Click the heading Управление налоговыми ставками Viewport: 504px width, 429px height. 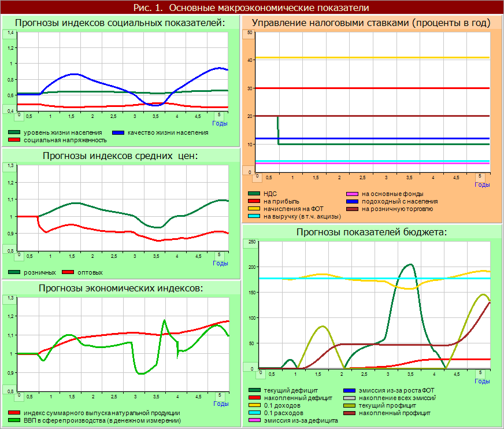tap(371, 23)
